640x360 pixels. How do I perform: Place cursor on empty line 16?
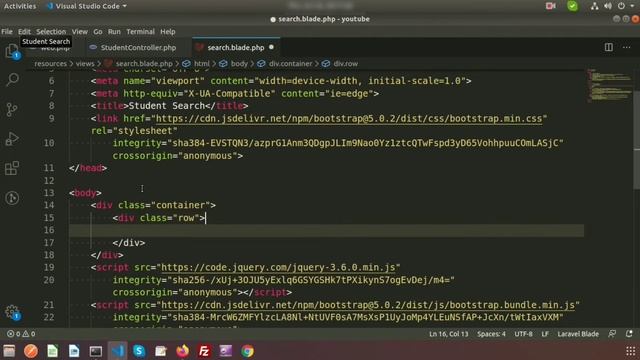click(x=327, y=231)
